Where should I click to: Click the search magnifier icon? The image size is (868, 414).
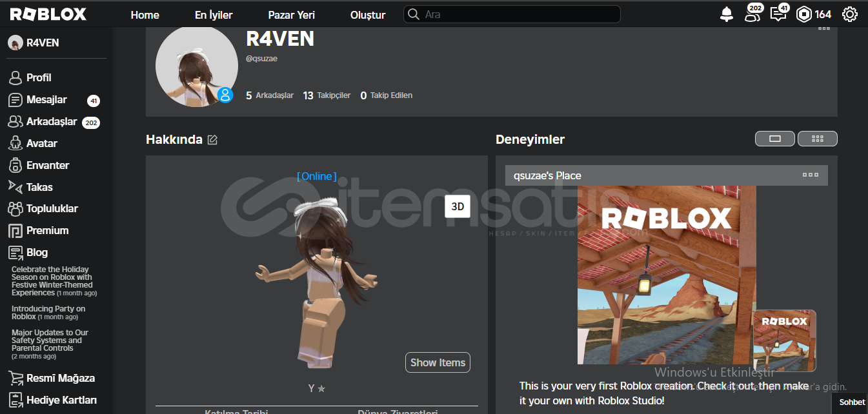414,14
